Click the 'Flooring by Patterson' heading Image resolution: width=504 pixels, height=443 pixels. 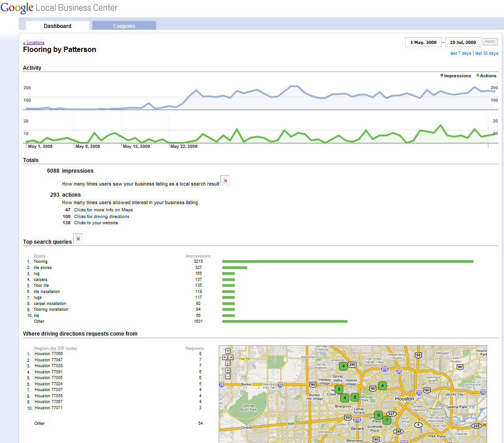59,50
